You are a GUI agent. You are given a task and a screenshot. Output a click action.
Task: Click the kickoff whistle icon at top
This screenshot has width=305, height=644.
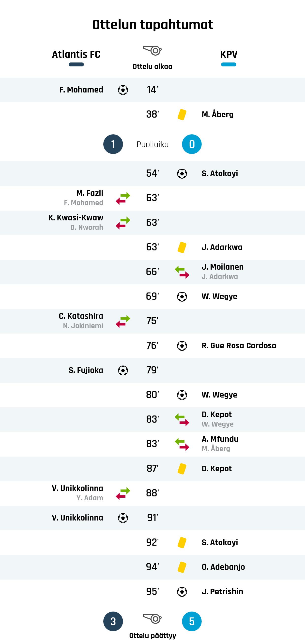click(x=152, y=50)
